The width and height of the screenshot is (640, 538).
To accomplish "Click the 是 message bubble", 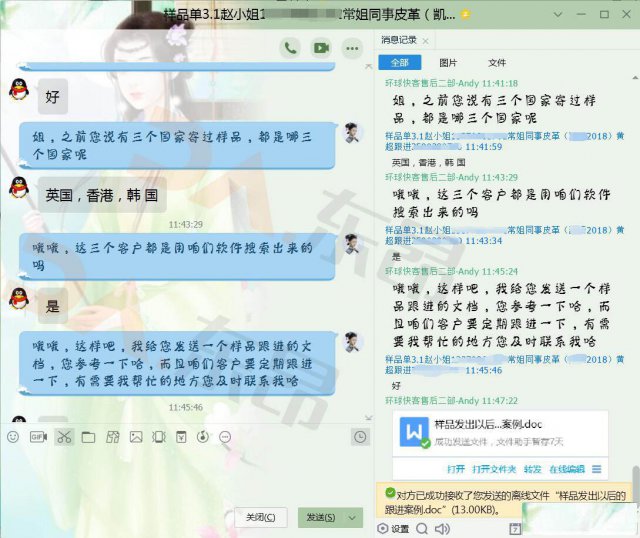I will coord(53,306).
